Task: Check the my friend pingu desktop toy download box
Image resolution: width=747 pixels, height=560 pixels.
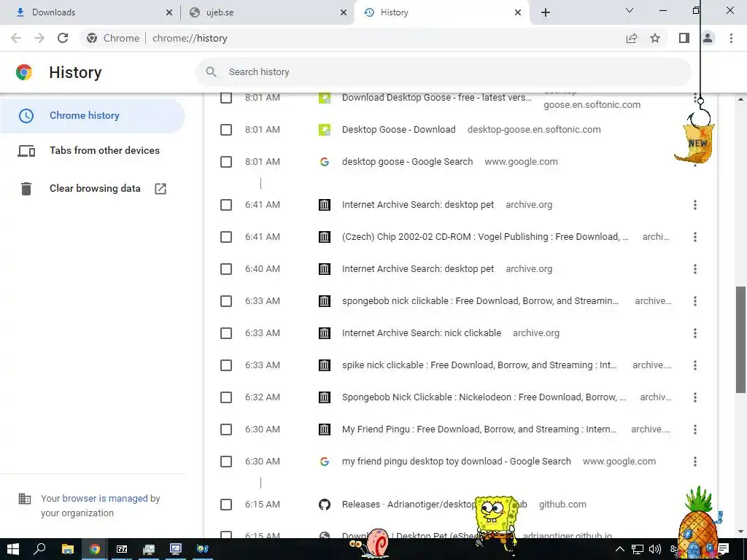Action: 226,462
